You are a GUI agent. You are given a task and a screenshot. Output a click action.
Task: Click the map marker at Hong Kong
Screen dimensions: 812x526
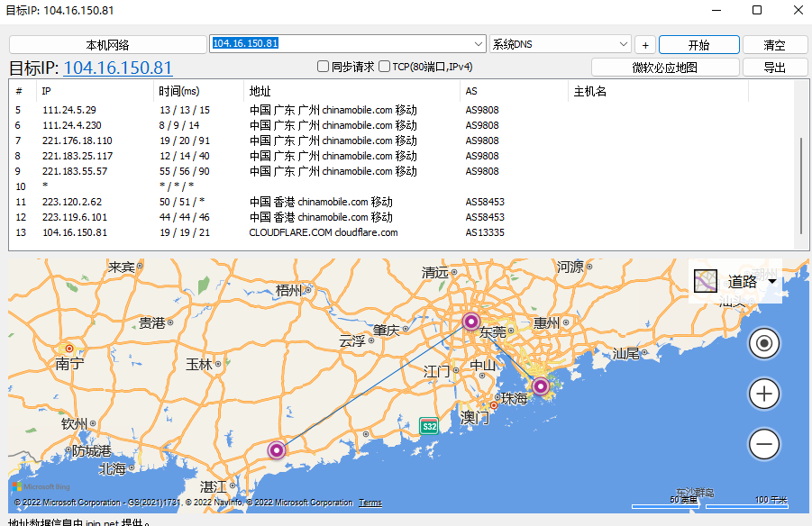tap(540, 386)
